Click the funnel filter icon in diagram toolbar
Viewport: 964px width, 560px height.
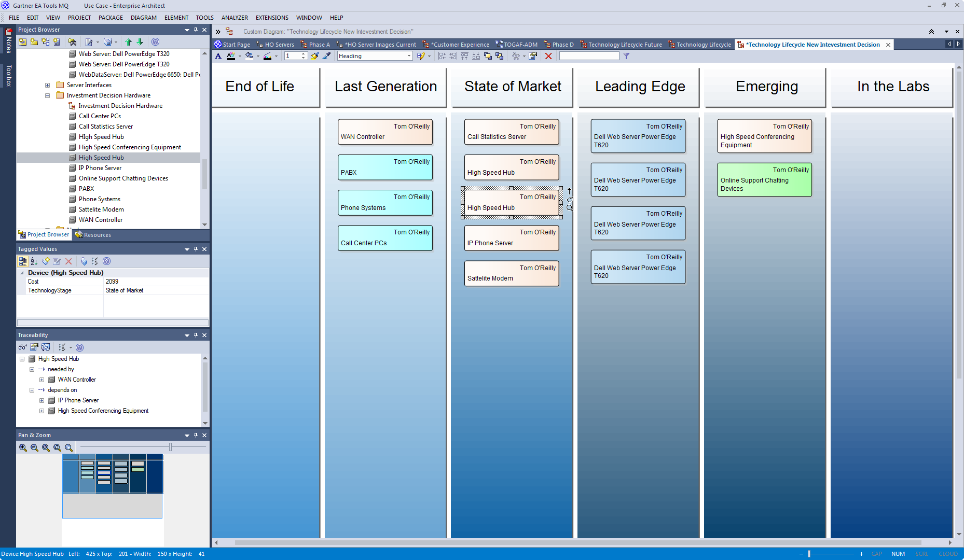pos(626,56)
